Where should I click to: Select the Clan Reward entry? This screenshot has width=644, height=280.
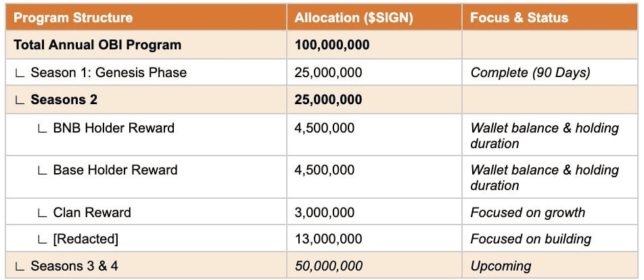coord(92,212)
